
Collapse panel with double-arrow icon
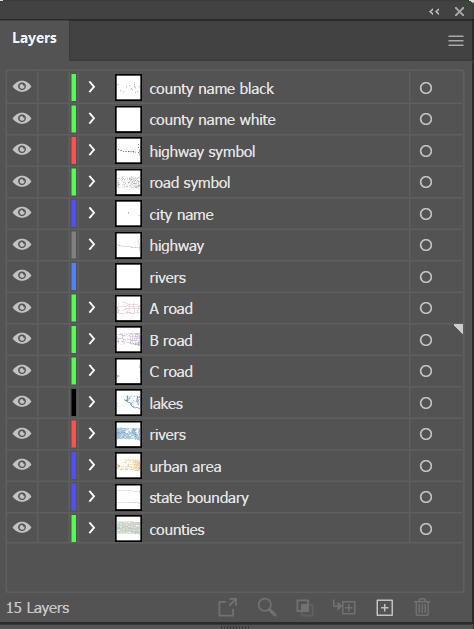434,11
